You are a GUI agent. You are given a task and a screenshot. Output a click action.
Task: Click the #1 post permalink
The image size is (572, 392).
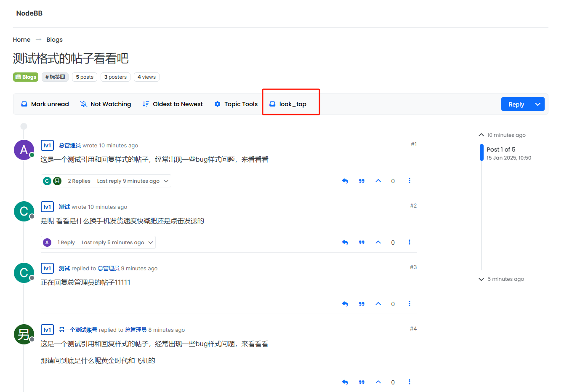(414, 144)
